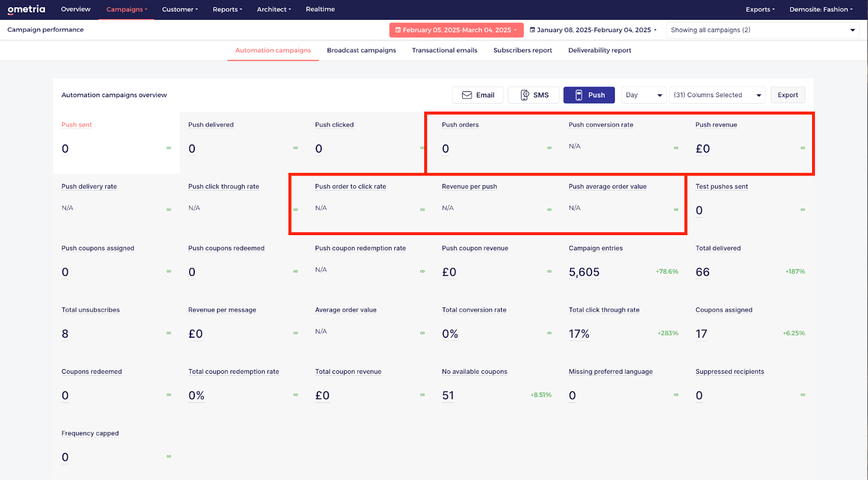
Task: Open the Campaigns menu
Action: tap(126, 10)
